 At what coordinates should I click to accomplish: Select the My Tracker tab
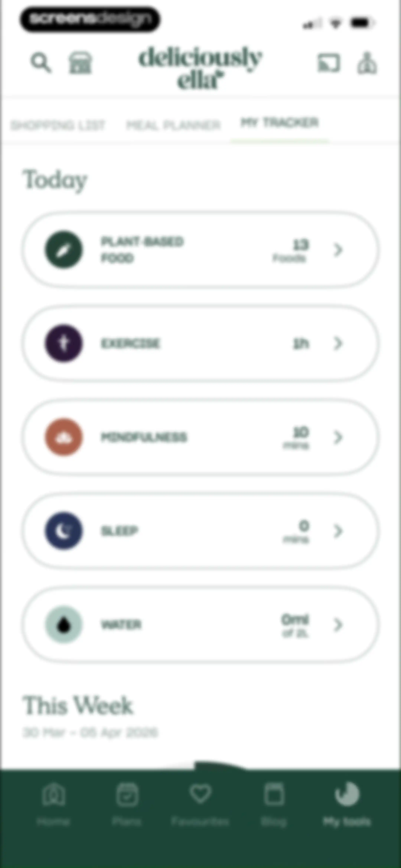pos(279,123)
